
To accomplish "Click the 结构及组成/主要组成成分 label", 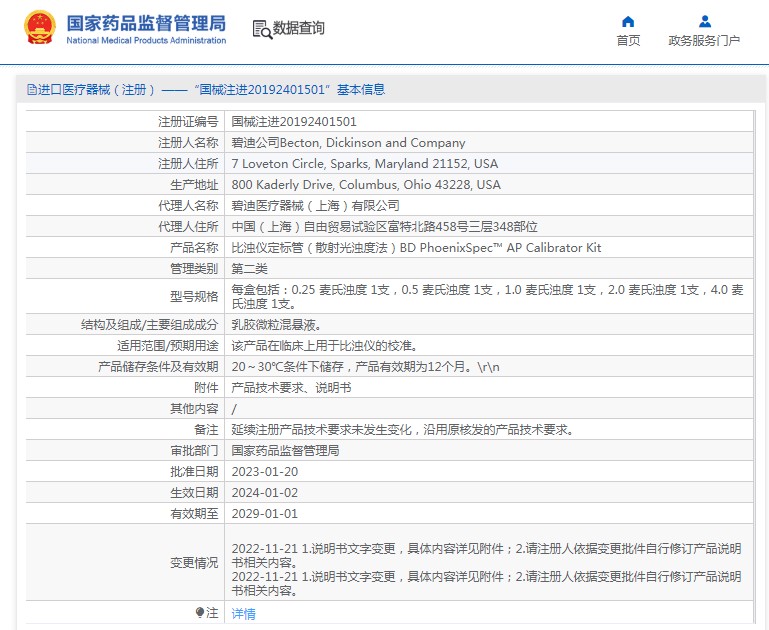I will click(x=150, y=325).
